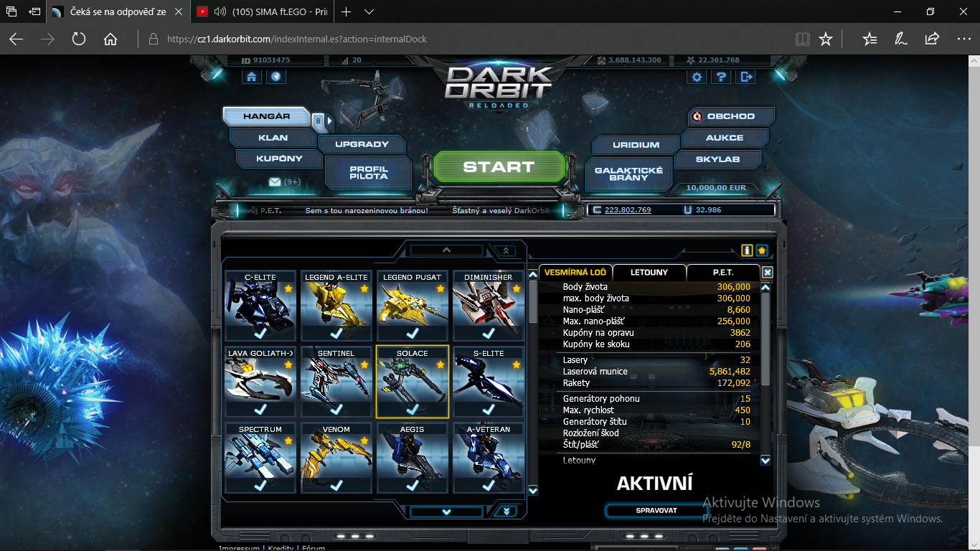The height and width of the screenshot is (551, 980).
Task: Open the home icon in DarkOrbit header
Action: (x=251, y=77)
